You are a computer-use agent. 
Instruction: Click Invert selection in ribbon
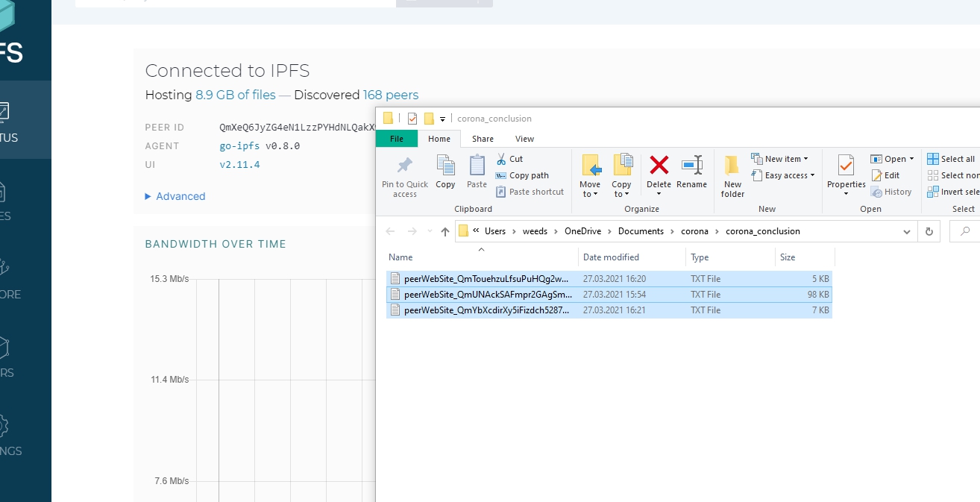click(954, 192)
